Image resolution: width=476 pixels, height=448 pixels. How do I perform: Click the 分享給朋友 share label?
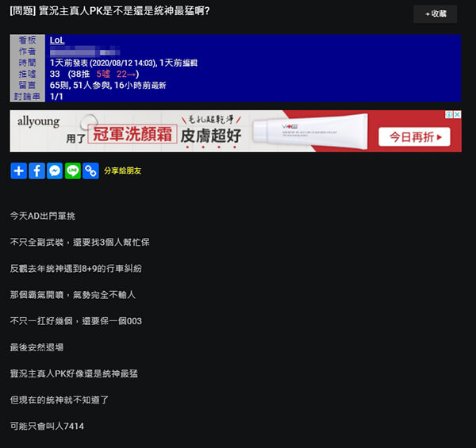coord(123,171)
